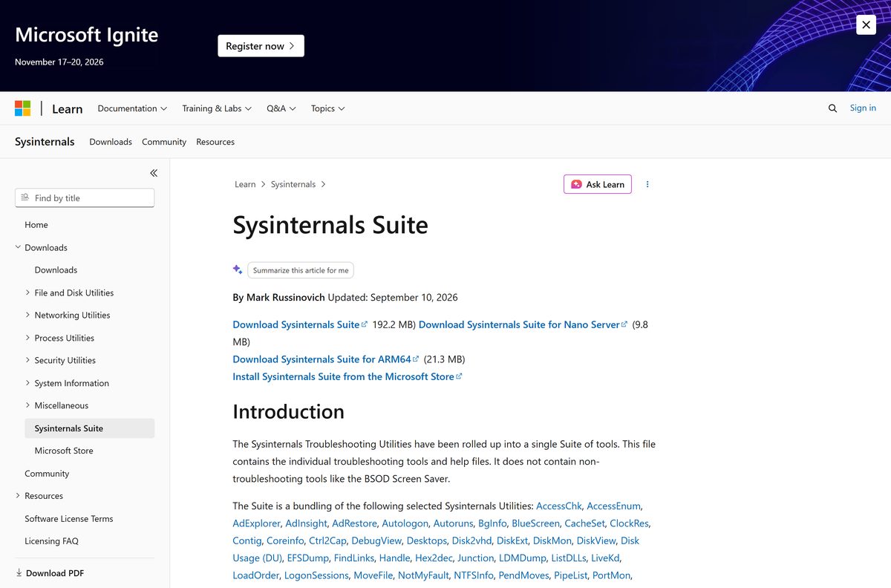The height and width of the screenshot is (588, 891).
Task: Open the AdRestore utility link
Action: tap(354, 523)
